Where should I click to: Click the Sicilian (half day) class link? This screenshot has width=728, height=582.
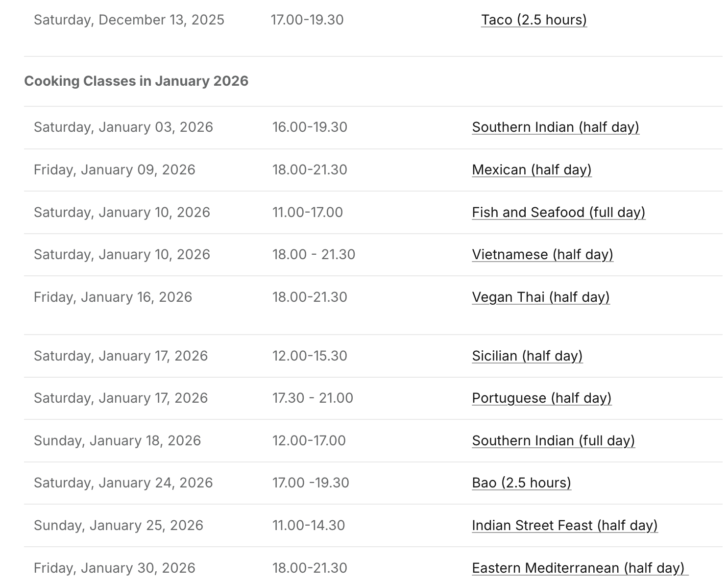(527, 356)
